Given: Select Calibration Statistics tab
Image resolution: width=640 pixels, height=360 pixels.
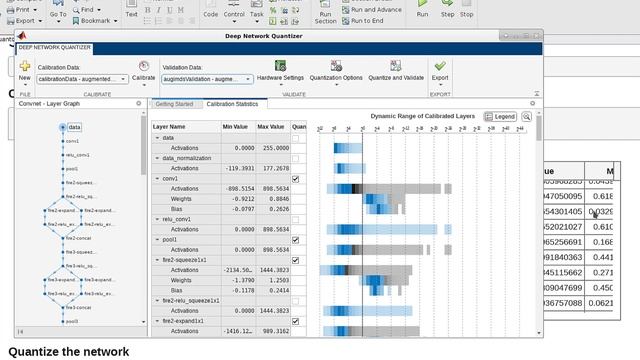Looking at the screenshot, I should [x=232, y=104].
